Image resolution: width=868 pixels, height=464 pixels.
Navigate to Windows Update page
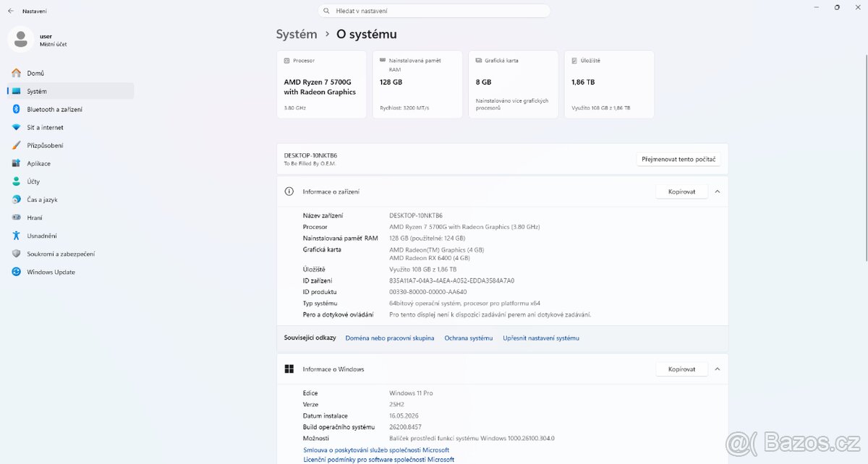click(70, 272)
